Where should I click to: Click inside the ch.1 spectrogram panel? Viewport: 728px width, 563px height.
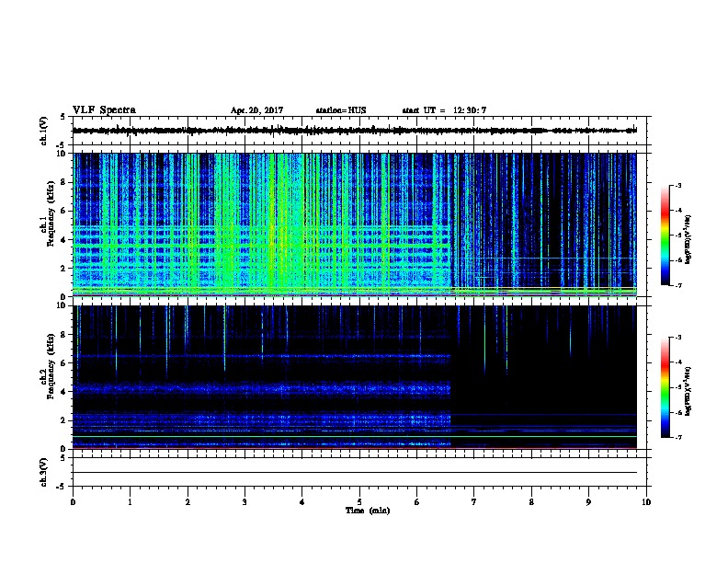pos(354,224)
